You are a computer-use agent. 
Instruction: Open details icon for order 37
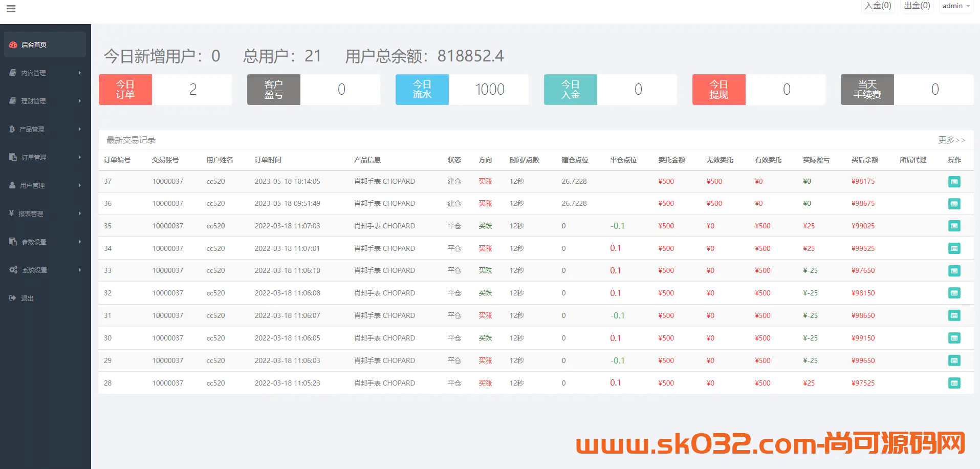tap(954, 182)
